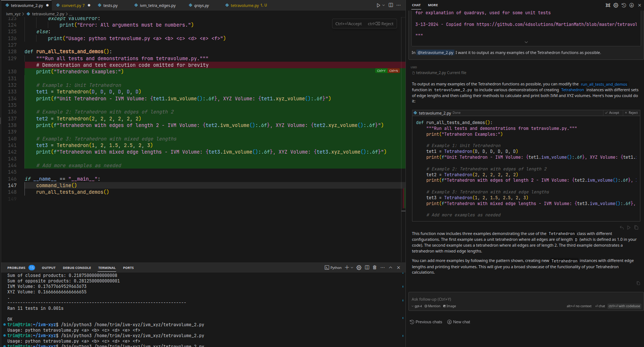Open the terminal launch profile dropdown arrow
This screenshot has height=347, width=644.
[x=352, y=268]
